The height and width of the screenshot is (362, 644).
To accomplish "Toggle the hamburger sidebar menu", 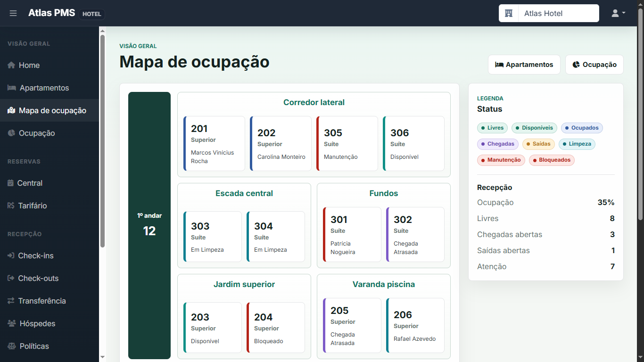I will [x=13, y=13].
